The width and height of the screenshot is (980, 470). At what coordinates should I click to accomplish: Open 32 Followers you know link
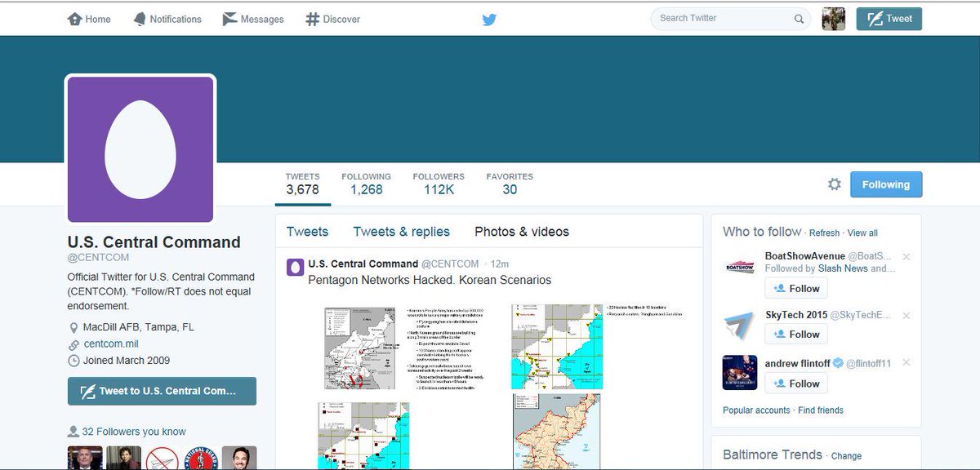[x=134, y=432]
